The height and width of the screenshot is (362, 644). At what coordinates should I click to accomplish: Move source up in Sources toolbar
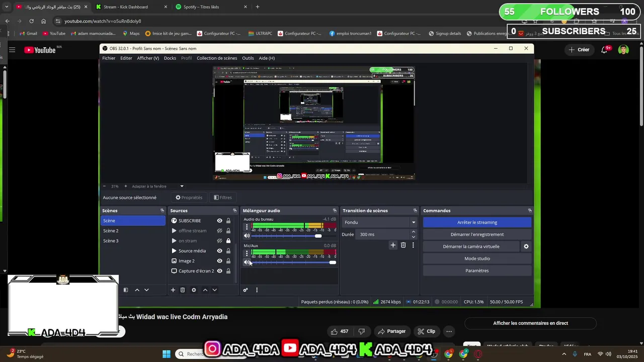pos(205,290)
